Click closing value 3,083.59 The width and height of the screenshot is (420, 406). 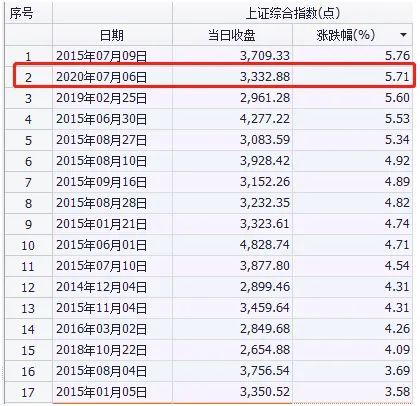pyautogui.click(x=265, y=140)
